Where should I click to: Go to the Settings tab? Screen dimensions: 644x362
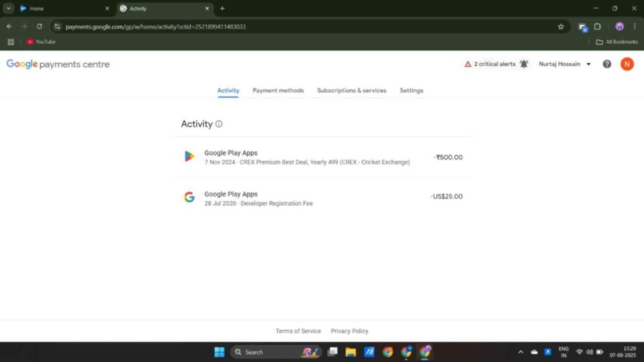coord(411,90)
